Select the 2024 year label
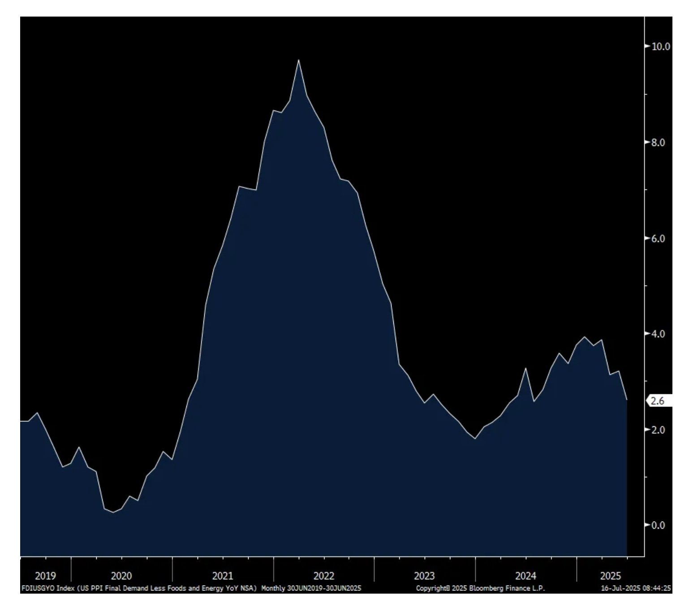This screenshot has width=689, height=616. click(x=525, y=576)
